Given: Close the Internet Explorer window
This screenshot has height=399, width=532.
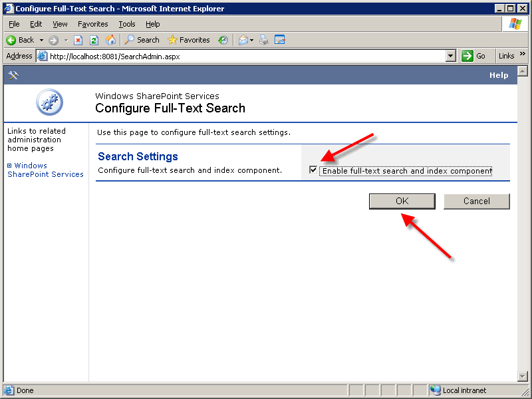Looking at the screenshot, I should pyautogui.click(x=521, y=9).
